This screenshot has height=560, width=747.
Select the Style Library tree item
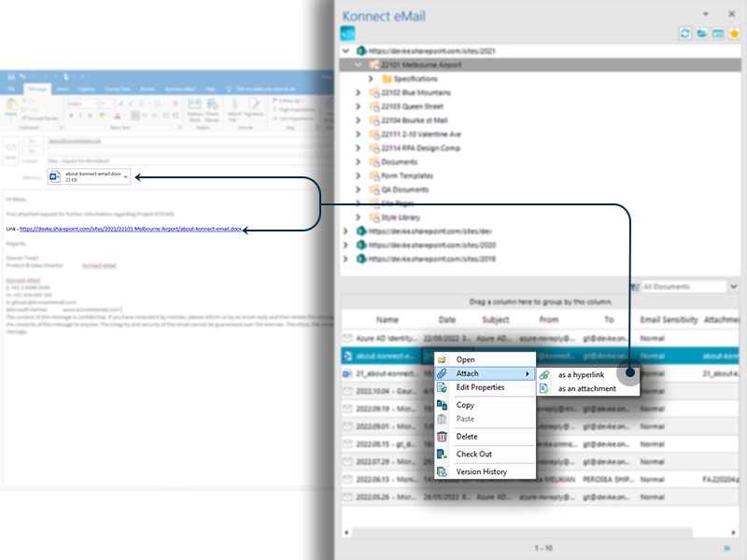pos(401,217)
